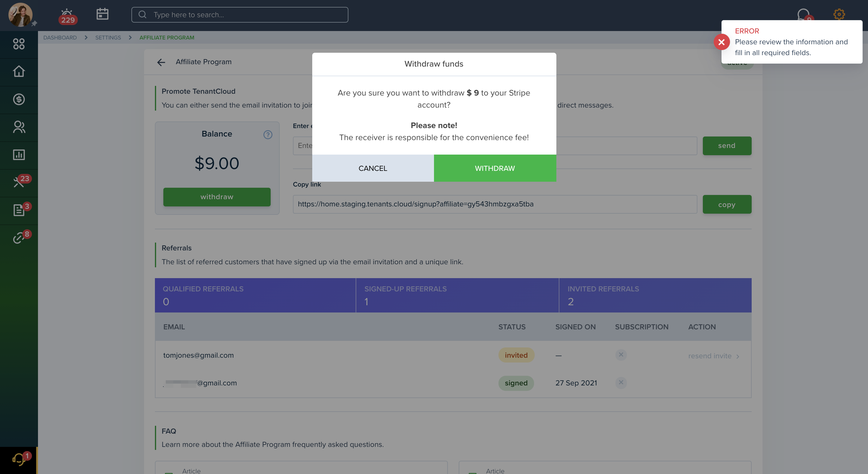Click subscription X icon for tomjones@gmail.com
Image resolution: width=868 pixels, height=474 pixels.
621,355
